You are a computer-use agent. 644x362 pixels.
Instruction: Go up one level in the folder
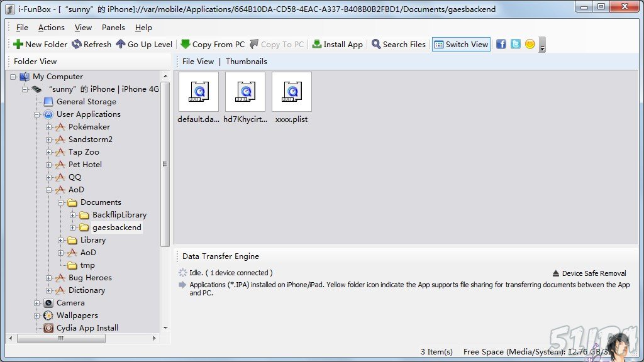(x=121, y=45)
